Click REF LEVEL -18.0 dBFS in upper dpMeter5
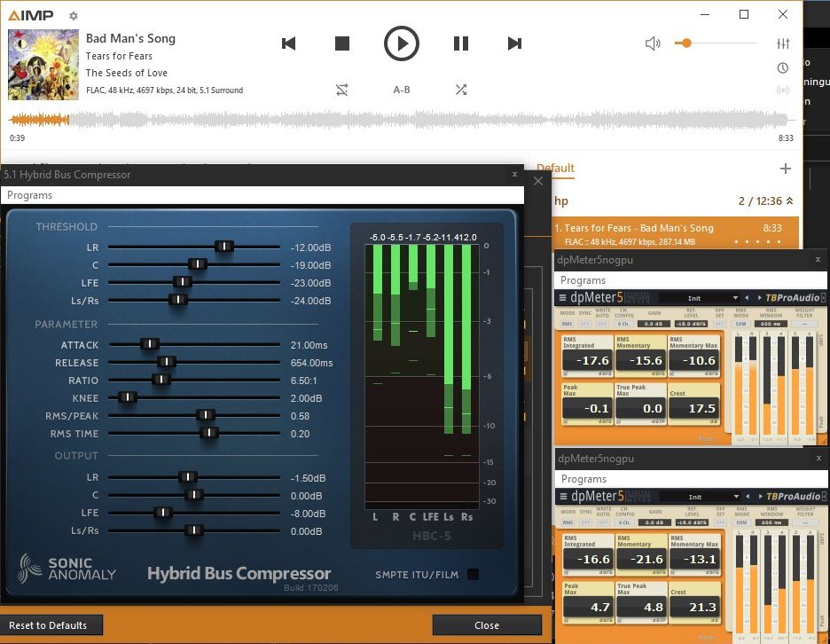Viewport: 830px width, 644px height. click(691, 324)
